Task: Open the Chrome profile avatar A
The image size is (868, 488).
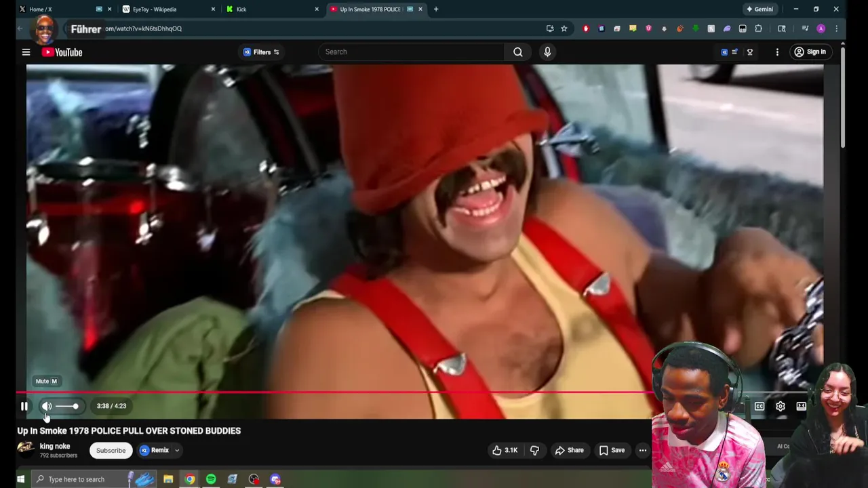Action: (x=821, y=28)
